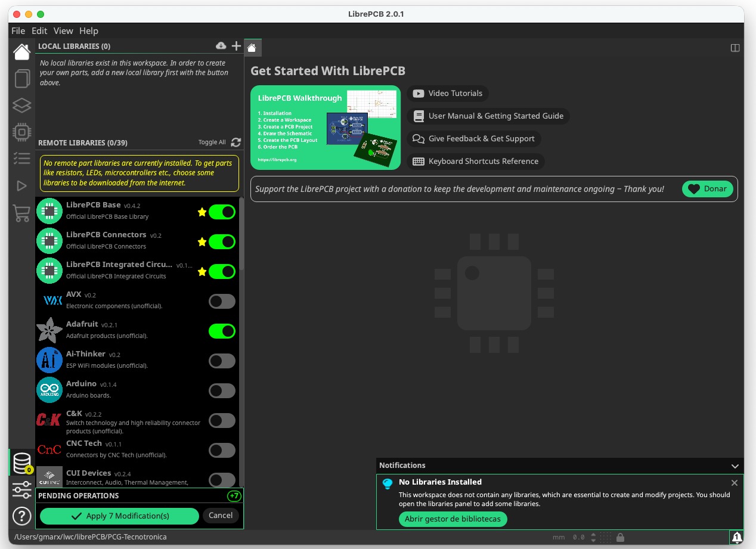Click the lock icon in status bar
Viewport: 756px width, 549px height.
pyautogui.click(x=620, y=537)
